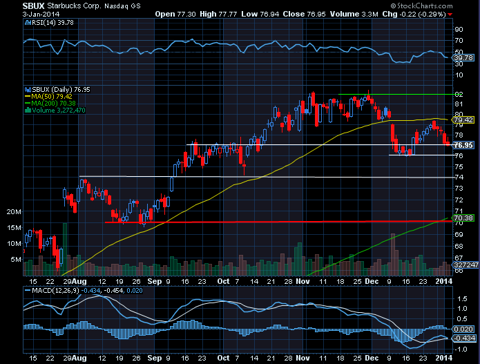The height and width of the screenshot is (364, 480).
Task: Click the Close 76.95 header value
Action: [305, 14]
